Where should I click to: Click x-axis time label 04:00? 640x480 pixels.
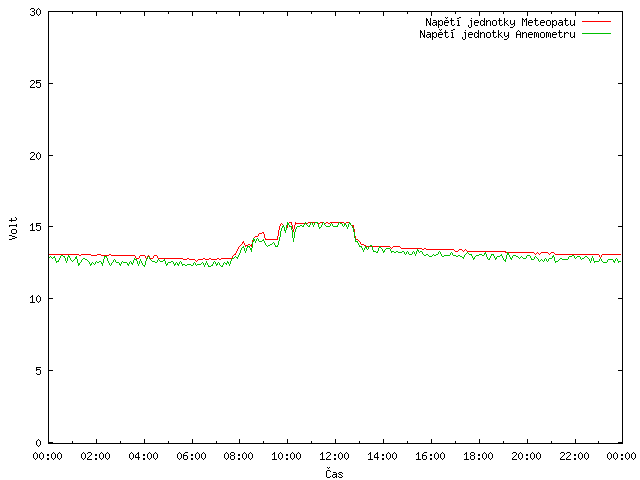pos(143,456)
